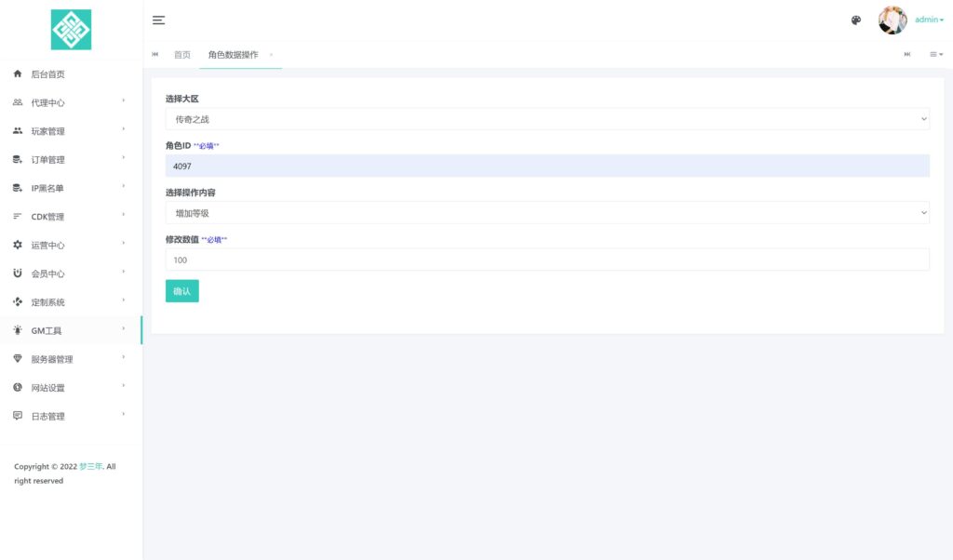Viewport: 953px width, 560px height.
Task: Click the 玩家管理 people icon
Action: pos(18,131)
